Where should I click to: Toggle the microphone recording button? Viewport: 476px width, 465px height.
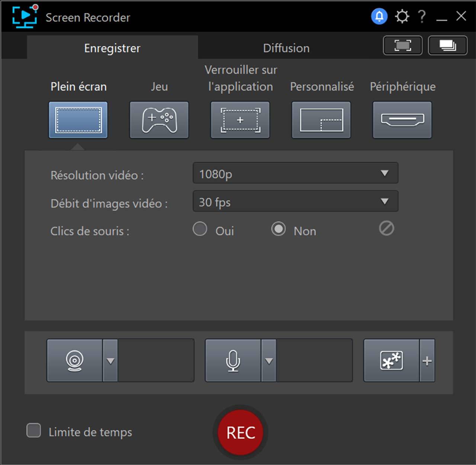click(233, 360)
